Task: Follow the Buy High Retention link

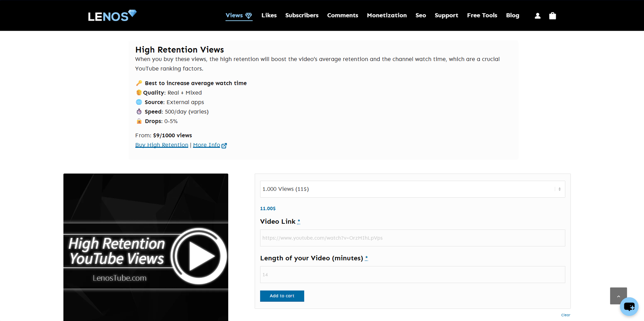Action: pos(162,145)
